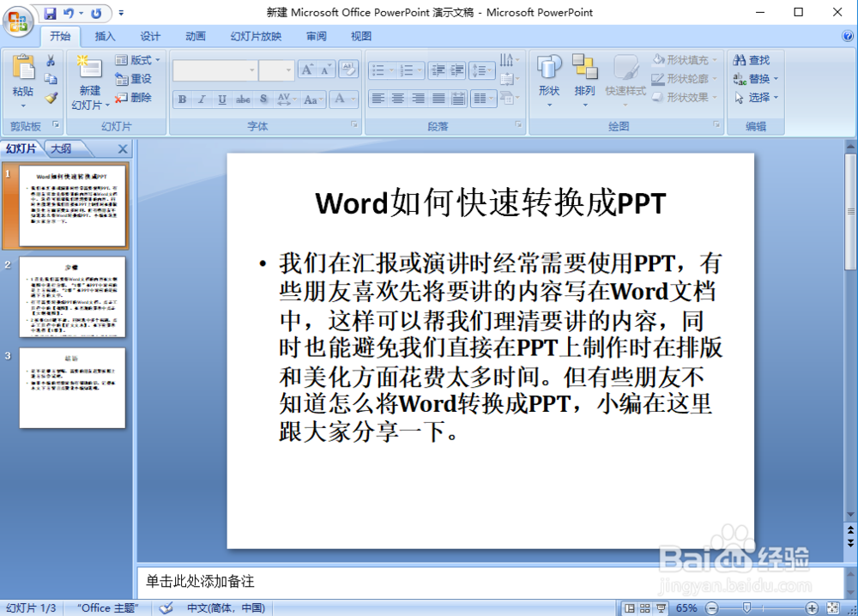The height and width of the screenshot is (616, 858).
Task: Align text to the left
Action: (378, 99)
